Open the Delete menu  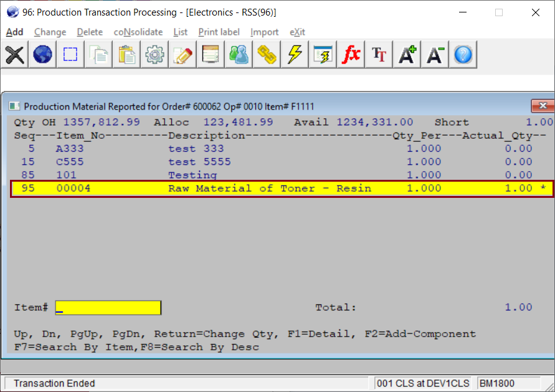(x=90, y=32)
